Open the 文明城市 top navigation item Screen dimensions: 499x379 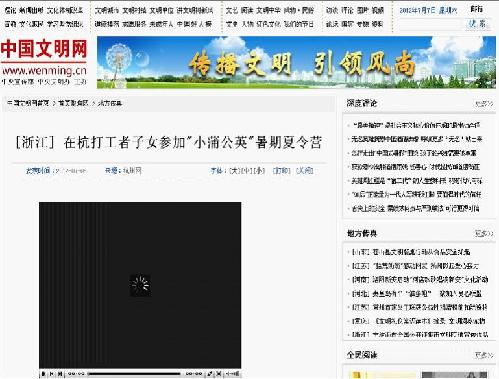[107, 11]
